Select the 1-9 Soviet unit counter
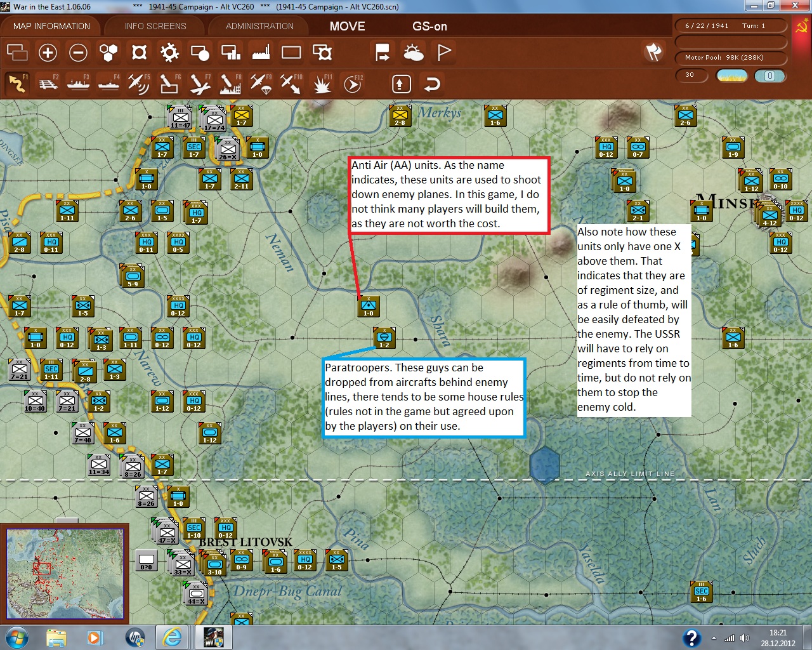The width and height of the screenshot is (812, 650). click(733, 147)
